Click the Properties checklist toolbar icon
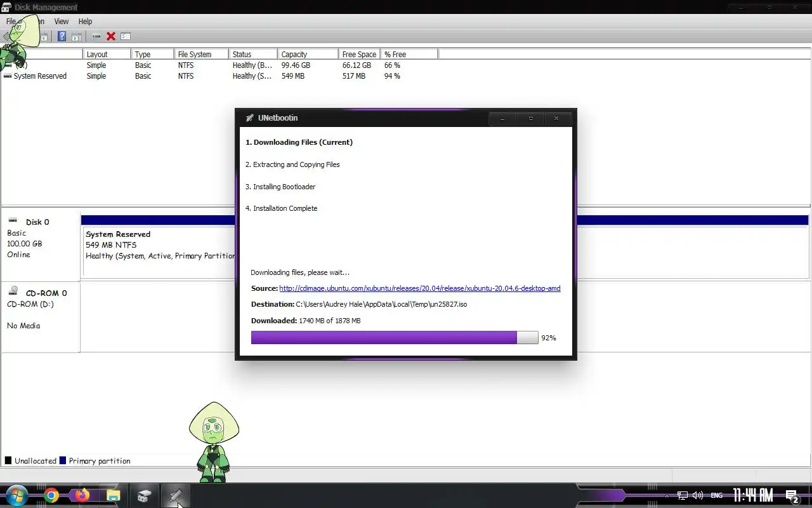 [x=126, y=37]
